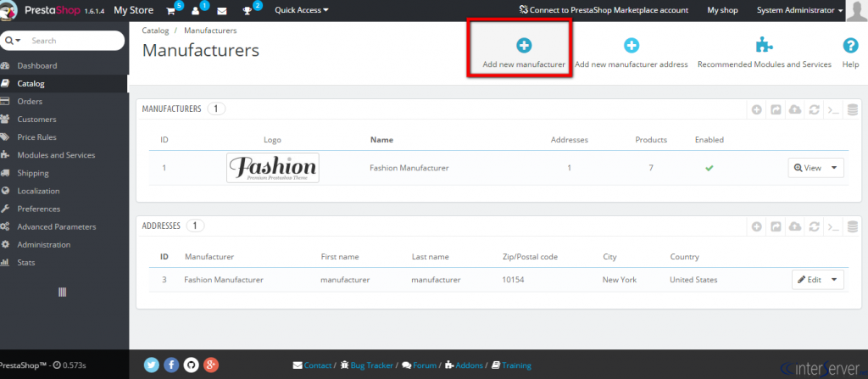The image size is (868, 379).
Task: Open the System Administrator dropdown
Action: (800, 10)
